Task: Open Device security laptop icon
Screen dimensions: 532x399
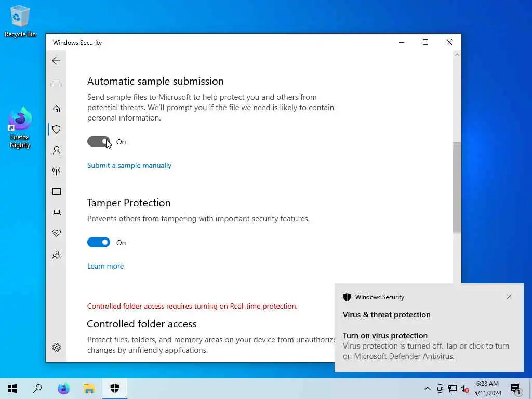Action: [57, 212]
